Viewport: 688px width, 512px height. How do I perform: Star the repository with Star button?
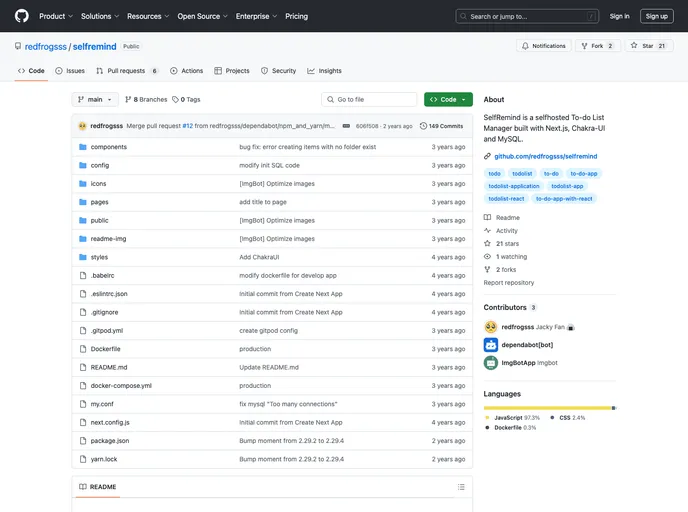pyautogui.click(x=649, y=46)
